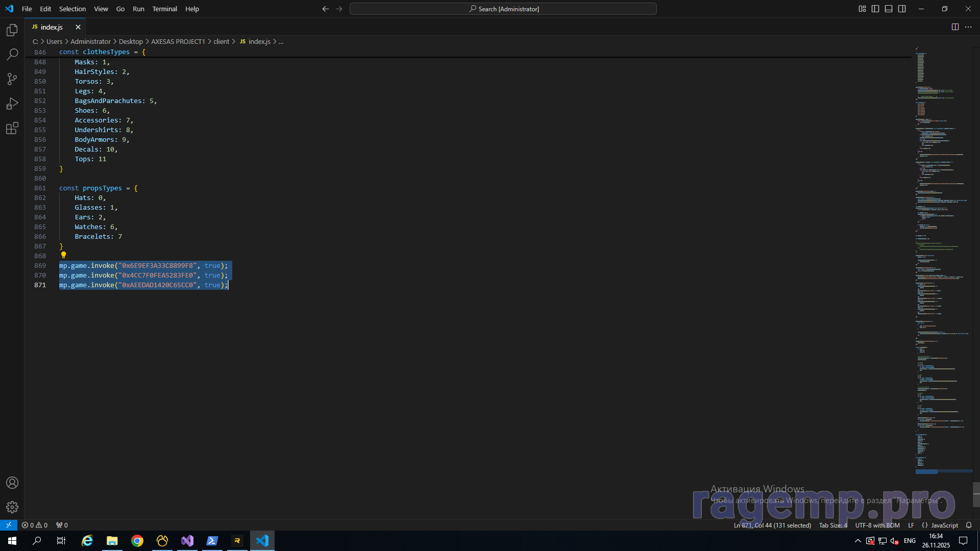Click the client folder breadcrumb
980x551 pixels.
[221, 41]
